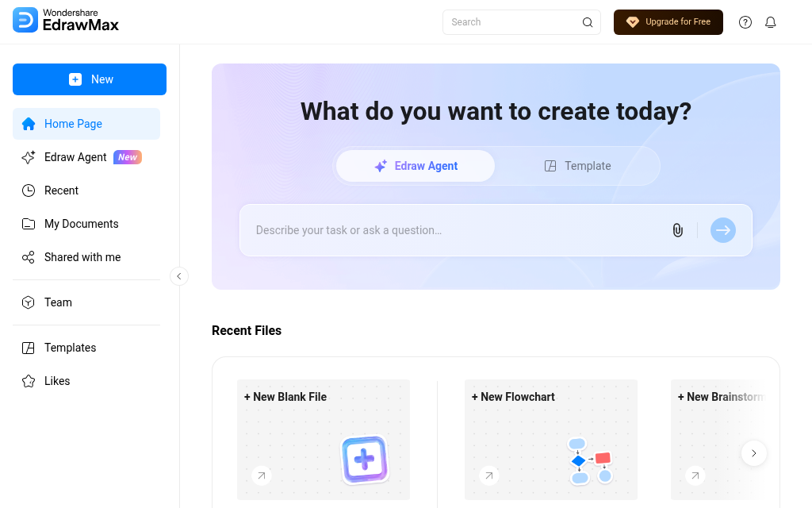Click the New badge beside Edraw Agent
The height and width of the screenshot is (508, 812).
coord(128,157)
